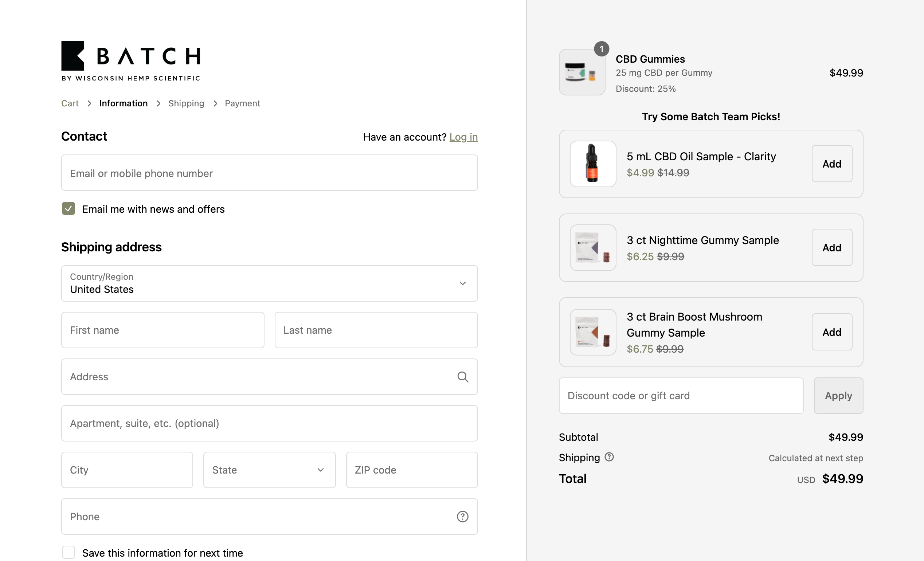This screenshot has width=924, height=561.
Task: Check Save this information for next time
Action: [68, 552]
